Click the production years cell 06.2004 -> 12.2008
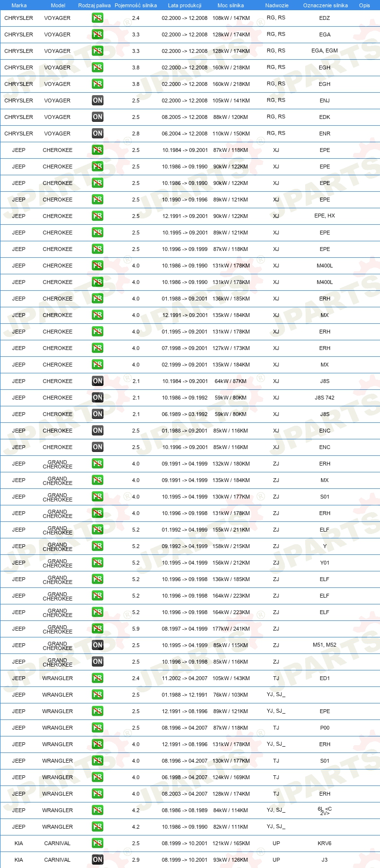Viewport: 380px width, 868px height. pos(185,134)
